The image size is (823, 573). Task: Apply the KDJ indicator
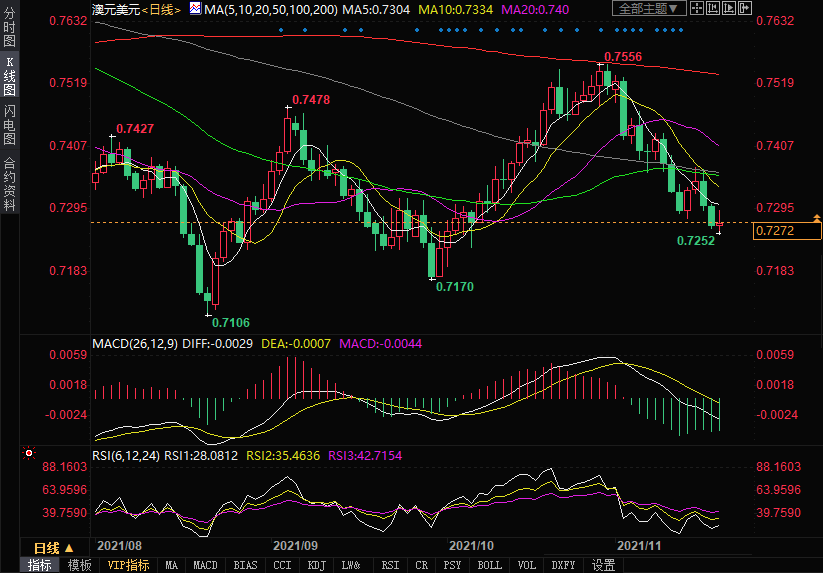[x=316, y=565]
